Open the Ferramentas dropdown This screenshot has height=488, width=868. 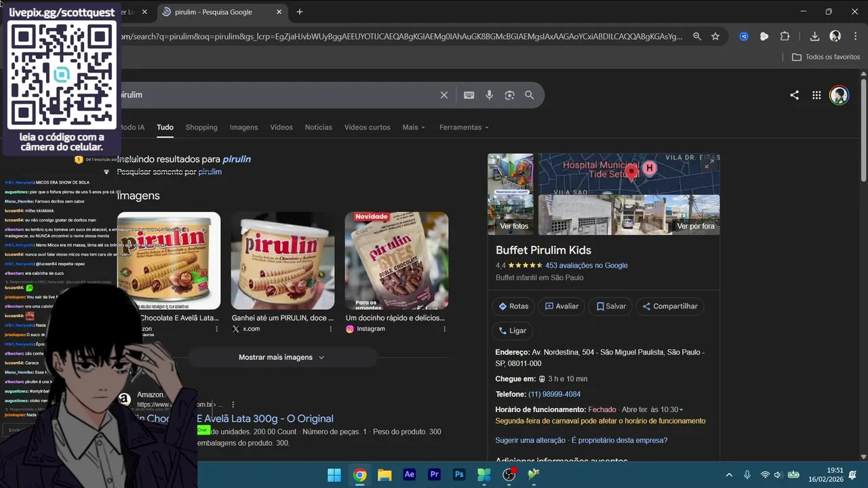(464, 127)
